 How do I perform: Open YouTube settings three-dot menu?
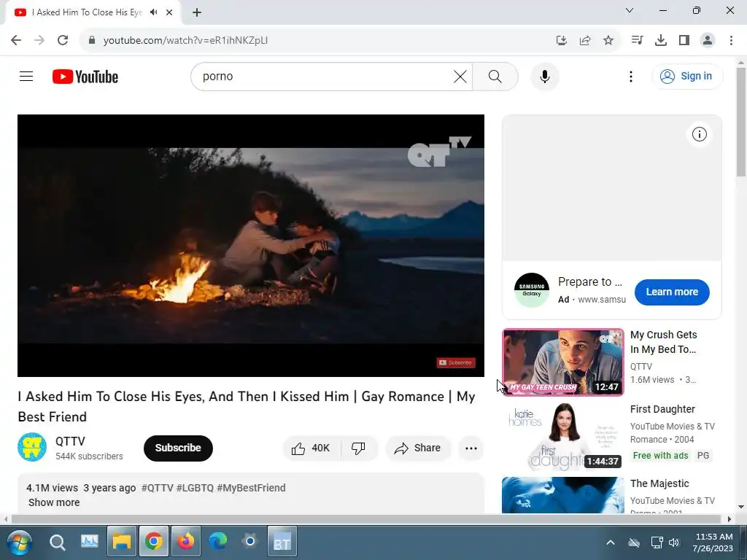pos(631,76)
